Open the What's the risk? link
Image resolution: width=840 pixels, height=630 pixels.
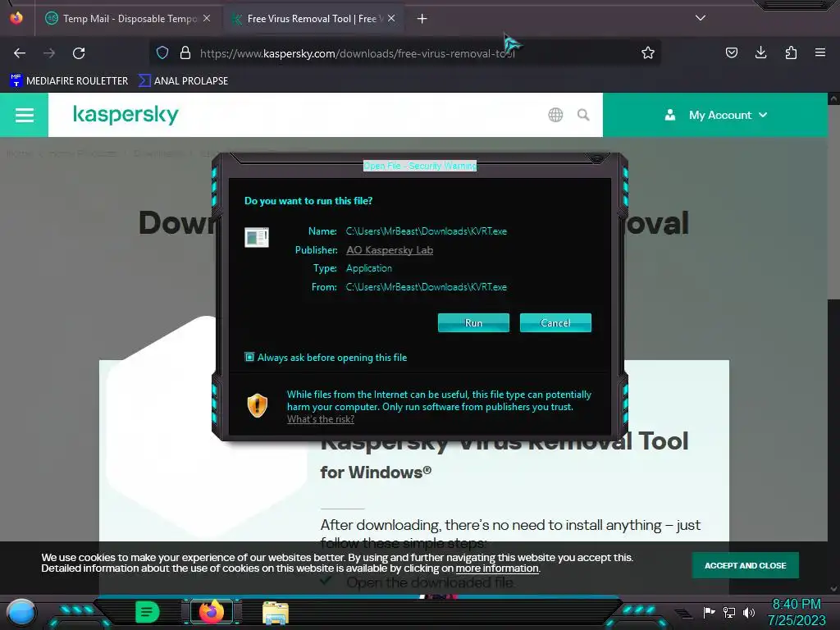[321, 419]
